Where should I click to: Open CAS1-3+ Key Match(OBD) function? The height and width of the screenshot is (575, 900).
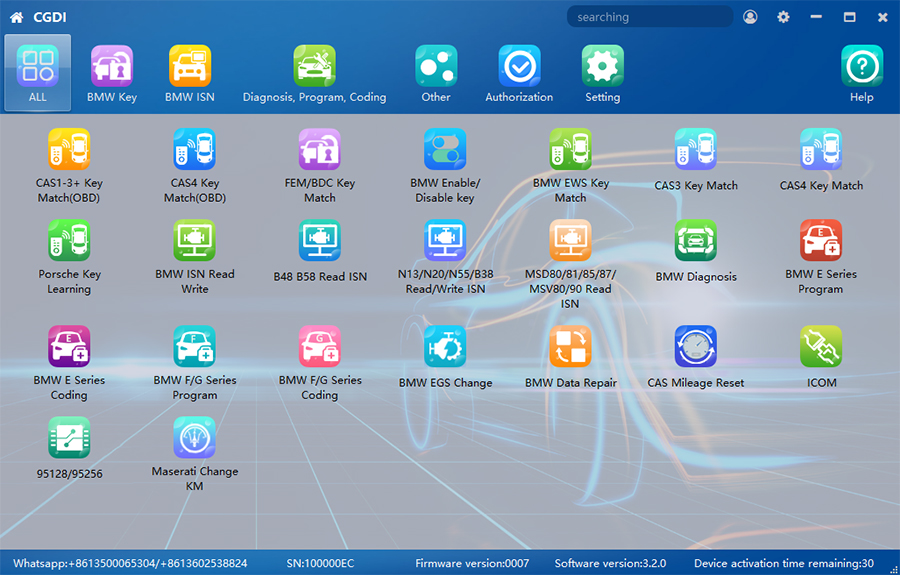point(69,150)
